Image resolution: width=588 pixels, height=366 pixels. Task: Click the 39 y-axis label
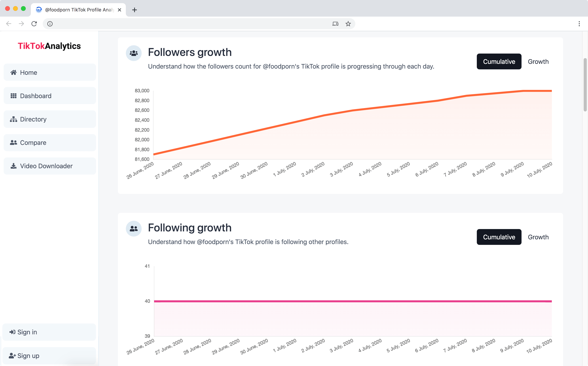pyautogui.click(x=147, y=336)
